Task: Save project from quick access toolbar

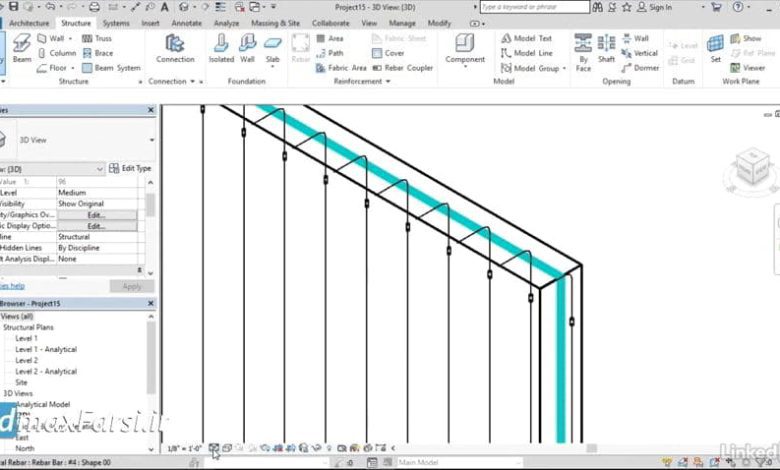Action: click(x=13, y=7)
